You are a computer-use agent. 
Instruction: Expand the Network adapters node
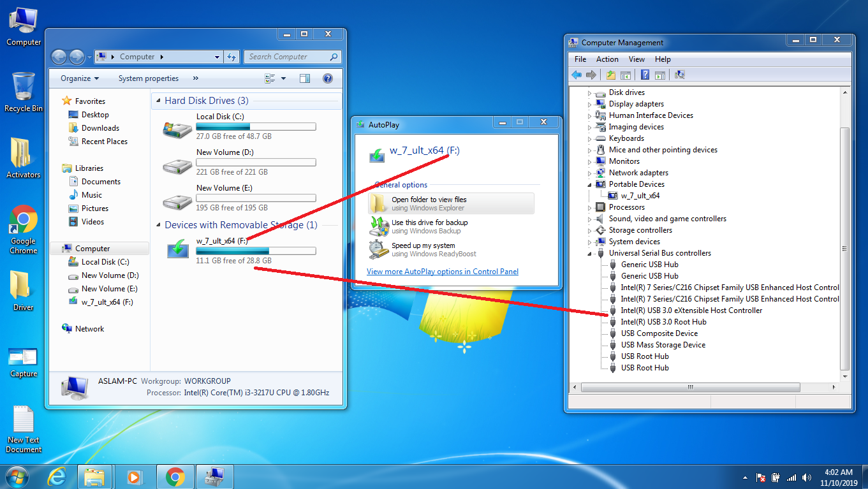(x=590, y=172)
